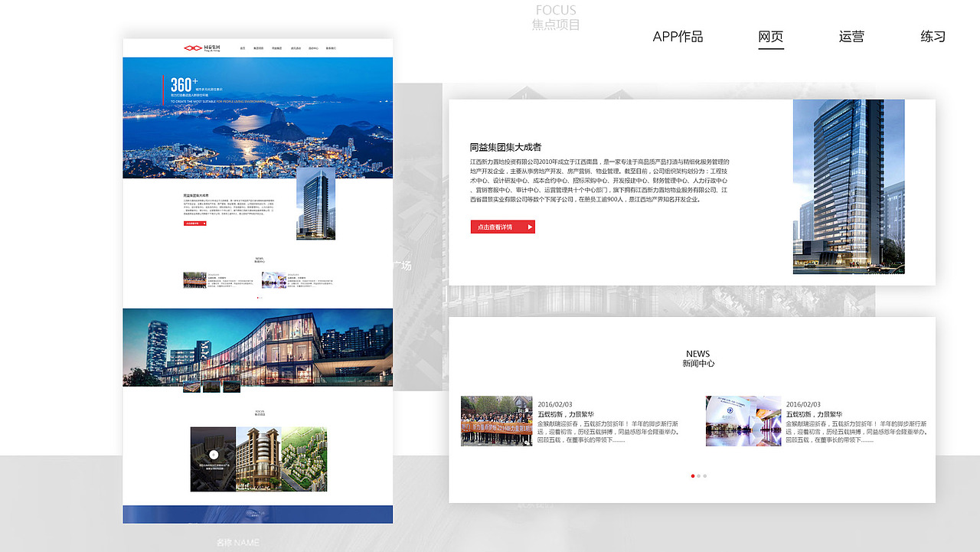Select last mini thumbnail under mall banner

pyautogui.click(x=231, y=387)
